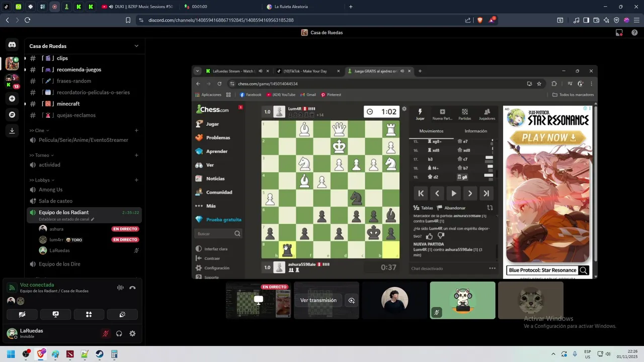The height and width of the screenshot is (362, 644).
Task: Click the Add a Server plus icon
Action: click(12, 99)
